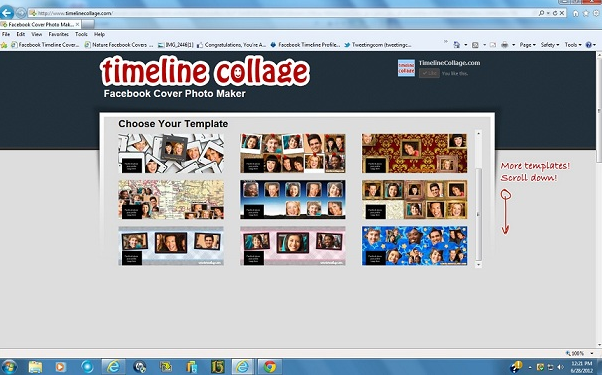Click the command bar Read Mail icon
The height and width of the screenshot is (375, 602).
(493, 45)
